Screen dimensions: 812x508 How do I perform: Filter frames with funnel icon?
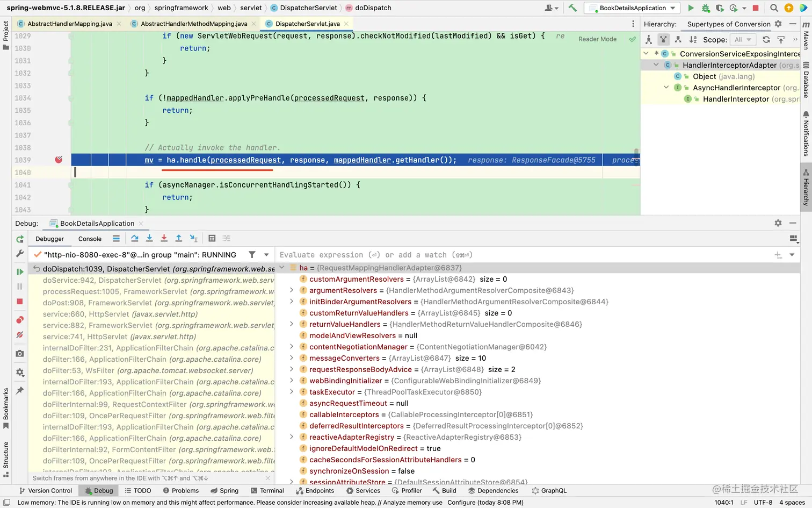coord(252,255)
